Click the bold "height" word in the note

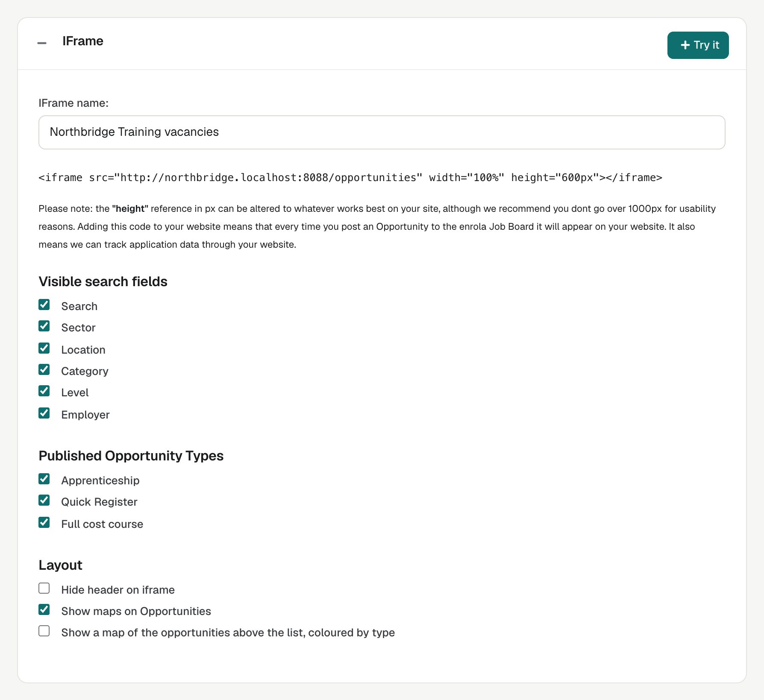[130, 209]
